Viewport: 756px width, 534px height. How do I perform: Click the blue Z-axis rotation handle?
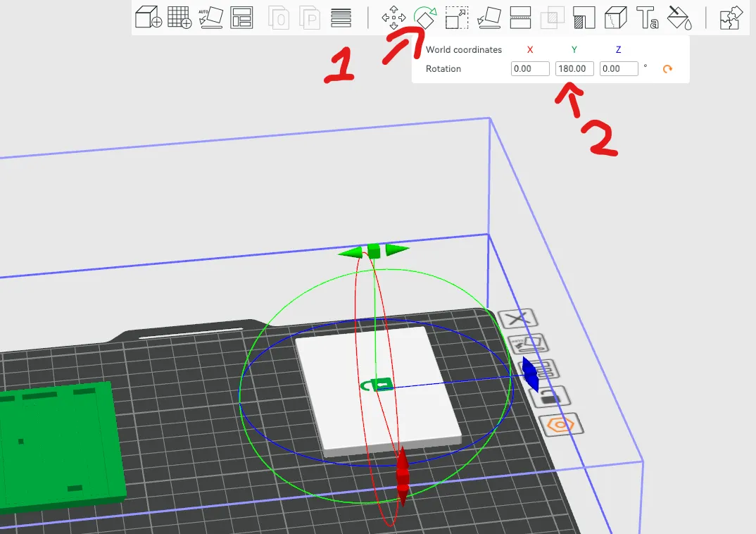click(530, 373)
